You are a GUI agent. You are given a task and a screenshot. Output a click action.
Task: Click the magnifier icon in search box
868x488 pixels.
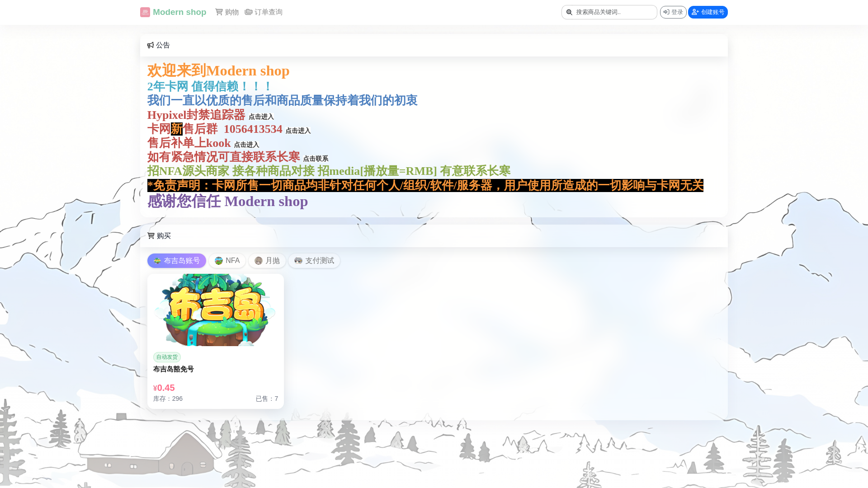[569, 12]
